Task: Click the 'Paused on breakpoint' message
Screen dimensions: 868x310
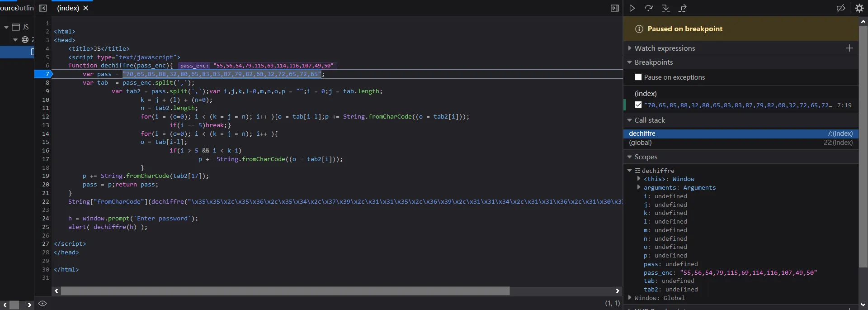Action: point(685,29)
